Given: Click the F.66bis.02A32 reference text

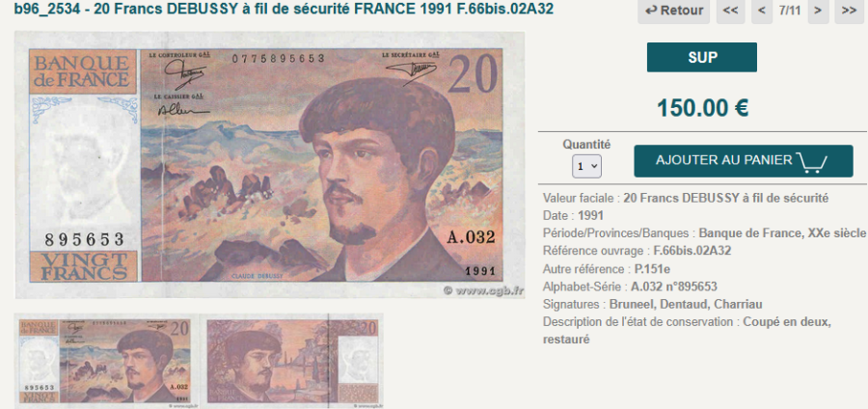Looking at the screenshot, I should pos(692,251).
